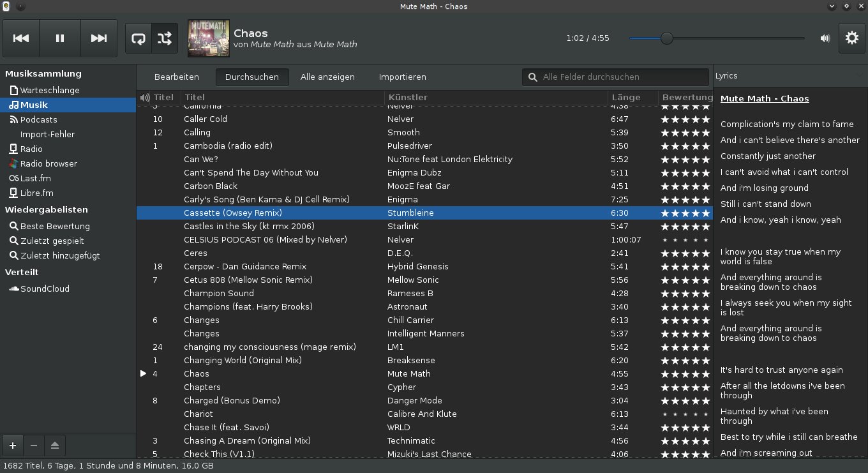This screenshot has height=473, width=868.
Task: Focus the Alle Felder durchsuchen search field
Action: pyautogui.click(x=616, y=77)
